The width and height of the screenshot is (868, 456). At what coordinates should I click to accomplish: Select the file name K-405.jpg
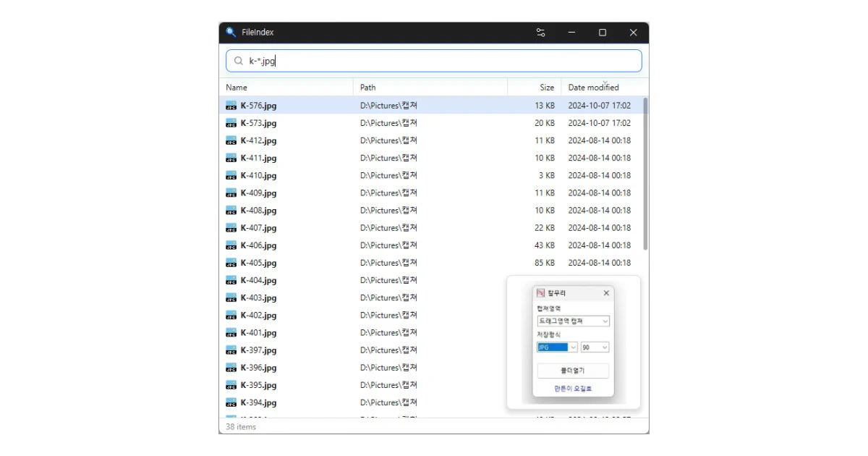click(x=258, y=263)
